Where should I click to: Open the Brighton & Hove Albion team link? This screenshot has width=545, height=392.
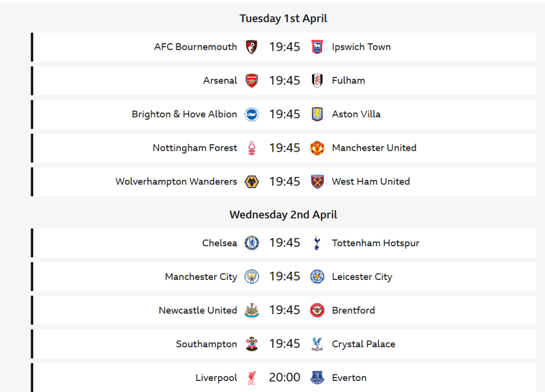coord(184,115)
